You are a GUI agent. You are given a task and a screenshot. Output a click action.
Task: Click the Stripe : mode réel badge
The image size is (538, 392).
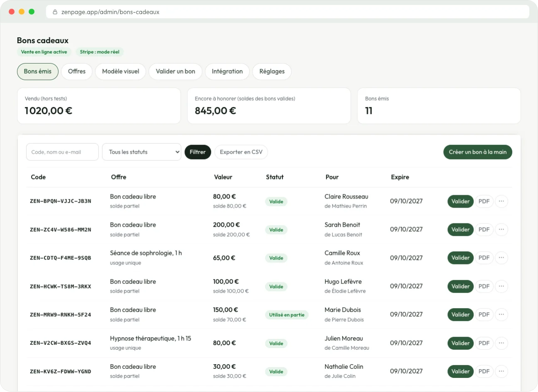(x=100, y=52)
